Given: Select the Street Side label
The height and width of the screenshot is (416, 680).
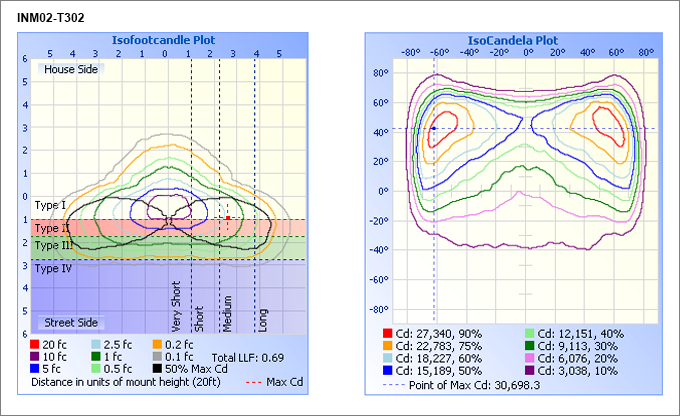Looking at the screenshot, I should coord(68,323).
